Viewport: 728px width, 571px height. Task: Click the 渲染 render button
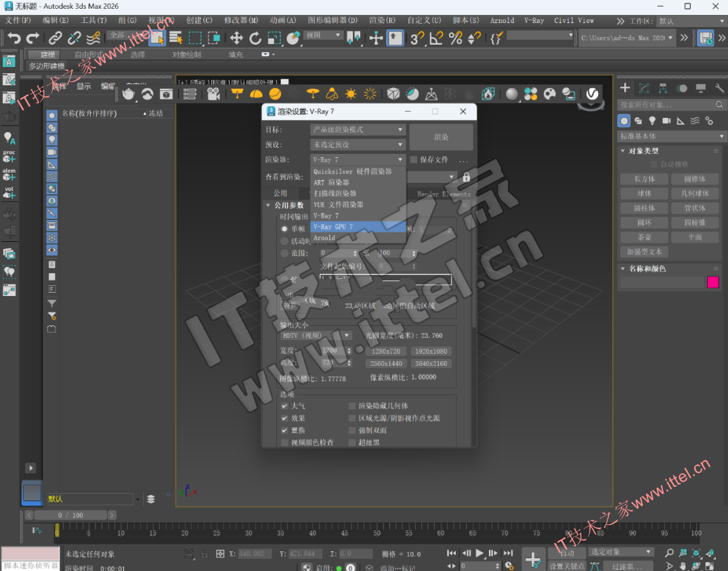tap(441, 137)
